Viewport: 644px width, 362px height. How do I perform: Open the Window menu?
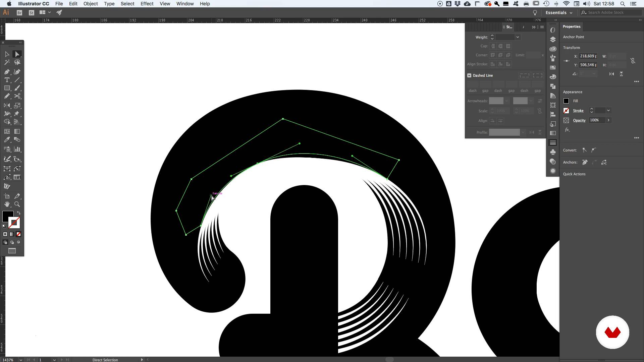[185, 4]
